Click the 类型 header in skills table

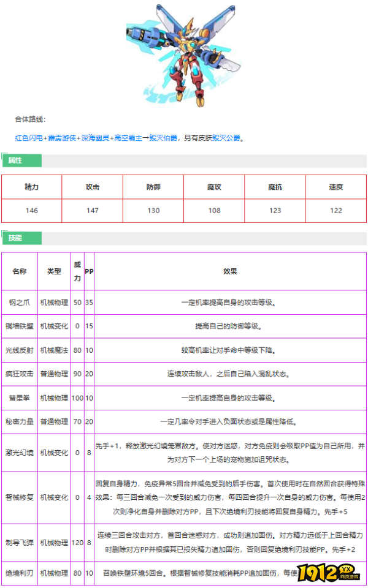point(54,271)
